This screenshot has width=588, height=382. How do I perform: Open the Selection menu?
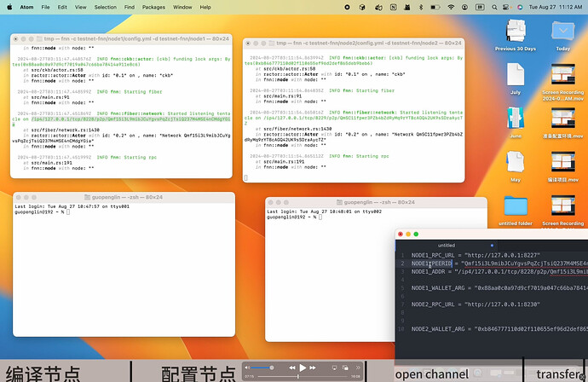(x=106, y=7)
